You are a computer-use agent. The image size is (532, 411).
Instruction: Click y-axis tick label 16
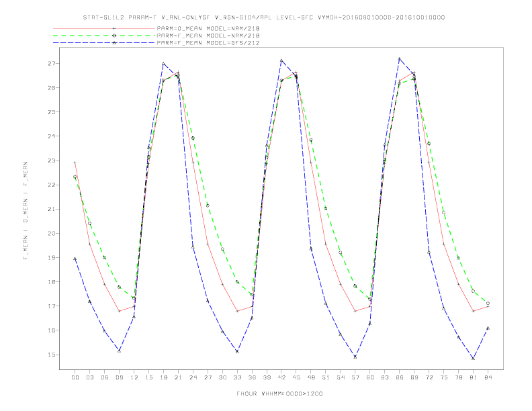tap(52, 330)
